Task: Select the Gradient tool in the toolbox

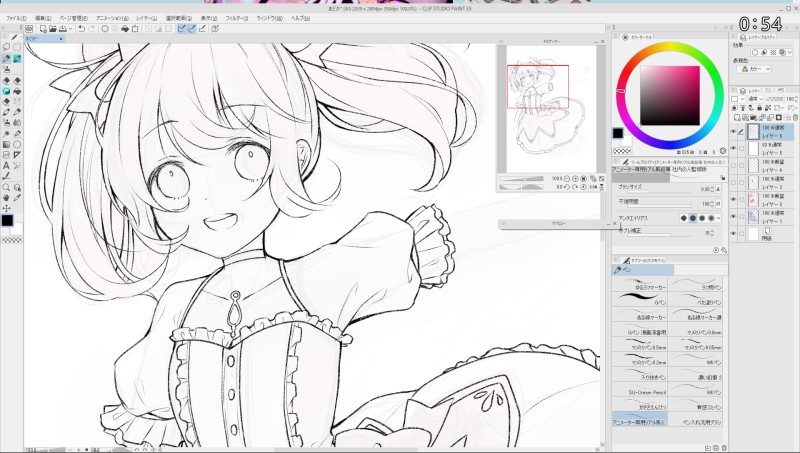Action: (x=7, y=144)
